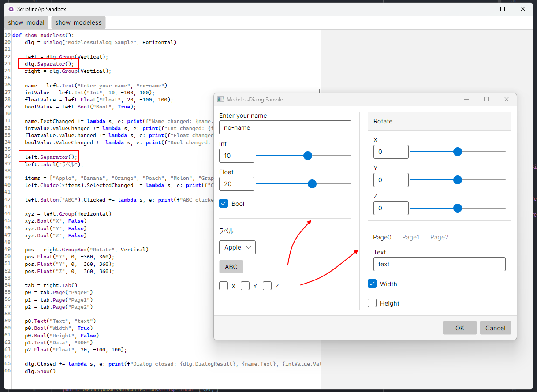
Task: Cancel the ModelessDialog Sample dialog
Action: 495,328
